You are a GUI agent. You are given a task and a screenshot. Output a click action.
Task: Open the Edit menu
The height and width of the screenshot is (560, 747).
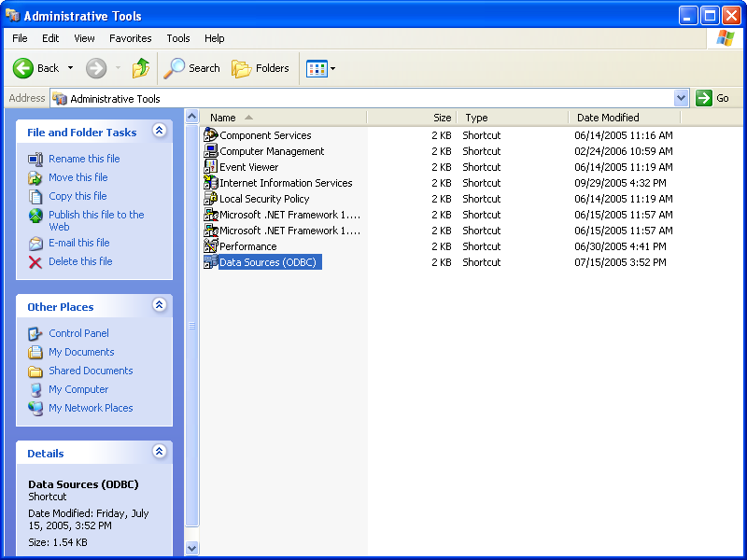coord(50,38)
